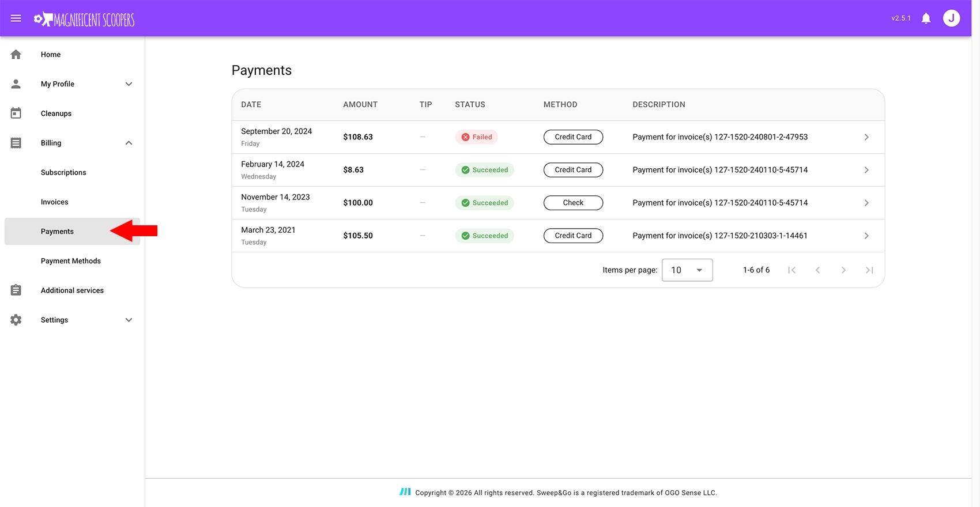Image resolution: width=980 pixels, height=507 pixels.
Task: Click the Sweep&Go copyright footer text
Action: tap(566, 493)
